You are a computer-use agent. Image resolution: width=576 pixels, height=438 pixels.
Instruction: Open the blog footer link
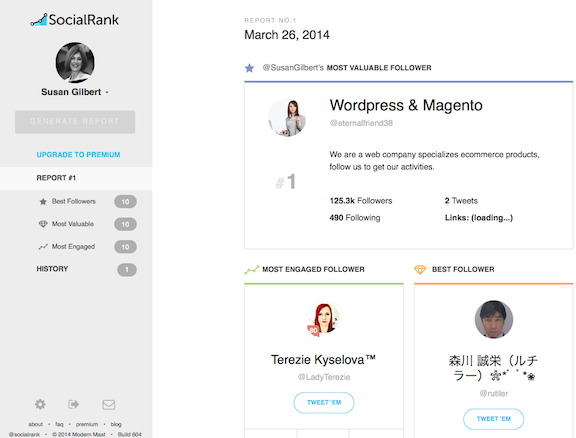coord(116,424)
